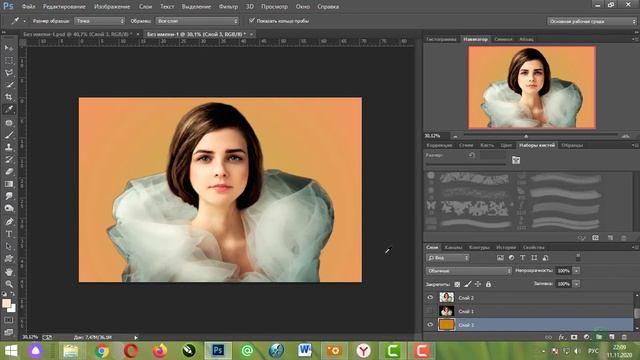Expand the workspace selector dropdown
Screen dimensions: 640x360
pos(592,21)
